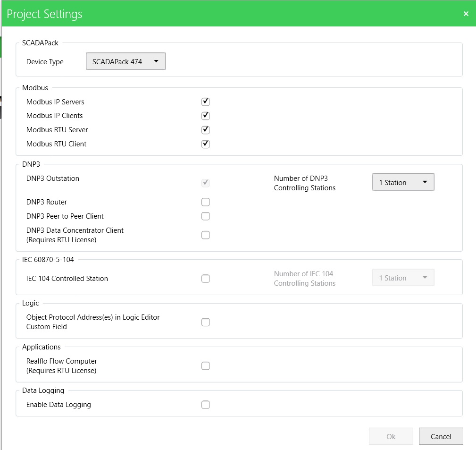Close the Project Settings dialog
Screen dimensions: 476x450
coord(466,14)
